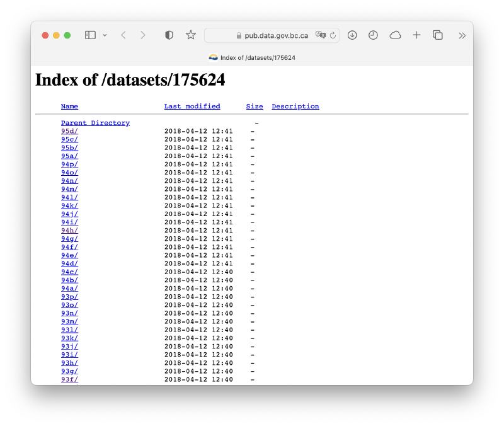Open Safari's Privacy Report shield icon
Viewport: 504px width, 426px height.
pyautogui.click(x=169, y=35)
